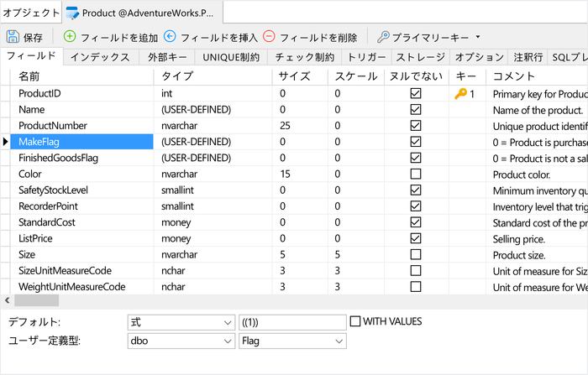The width and height of the screenshot is (588, 375).
Task: Click the current row arrow beside MakeFlag
Action: tap(6, 142)
